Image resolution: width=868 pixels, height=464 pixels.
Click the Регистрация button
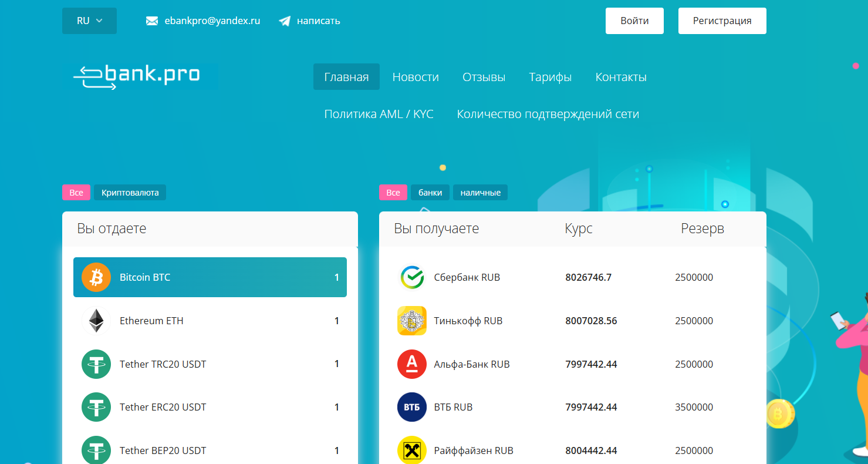pyautogui.click(x=722, y=21)
